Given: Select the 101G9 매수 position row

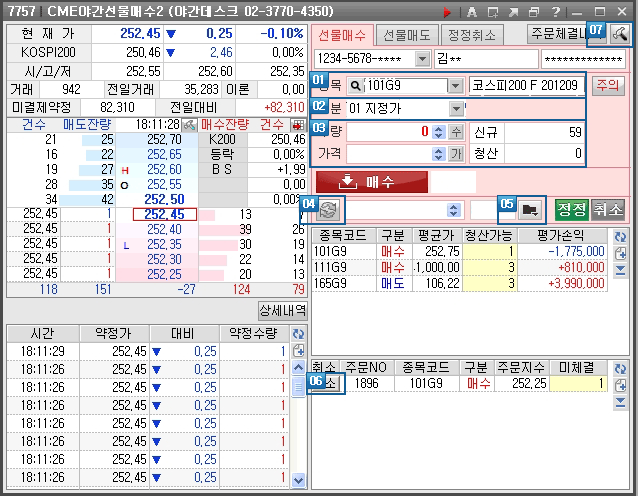Looking at the screenshot, I should click(459, 251).
